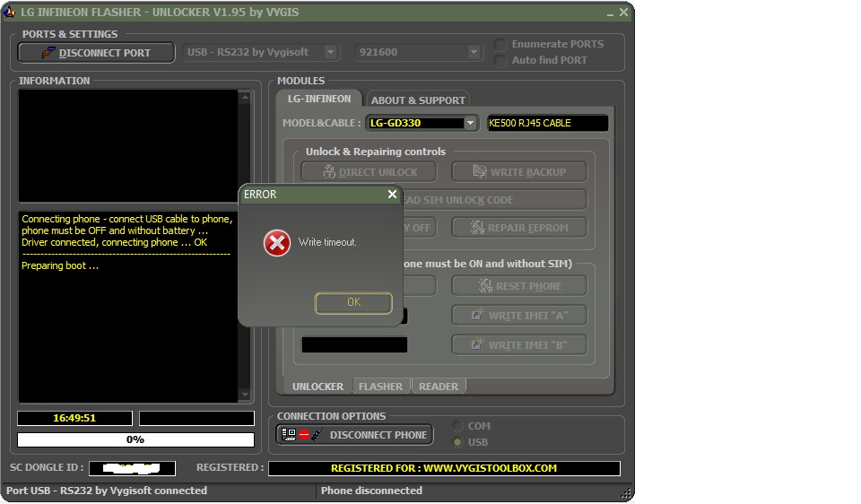Click the log panel scroll-down arrow

245,395
